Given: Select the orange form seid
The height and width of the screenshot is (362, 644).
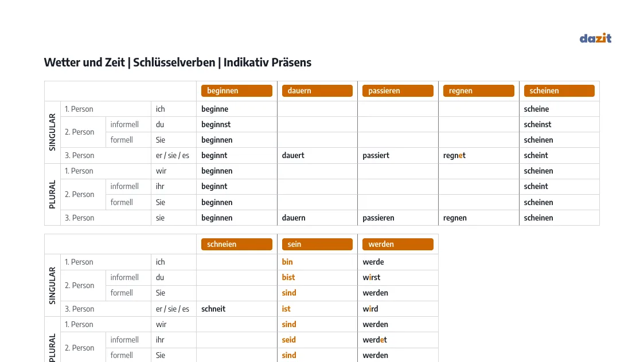Looking at the screenshot, I should (x=288, y=340).
